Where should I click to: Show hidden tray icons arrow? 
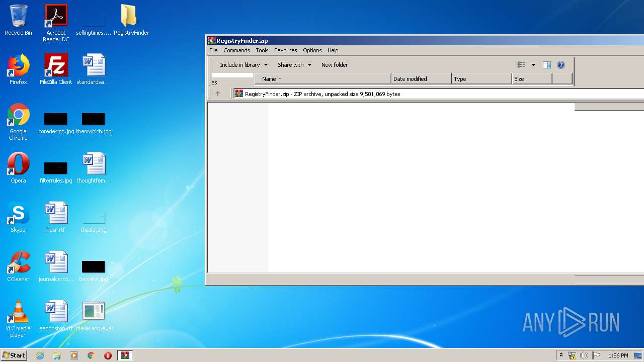click(561, 355)
